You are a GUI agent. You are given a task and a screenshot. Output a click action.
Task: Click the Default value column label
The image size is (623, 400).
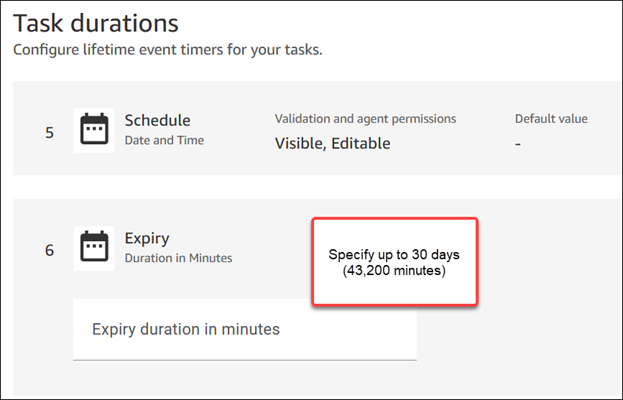pos(551,119)
